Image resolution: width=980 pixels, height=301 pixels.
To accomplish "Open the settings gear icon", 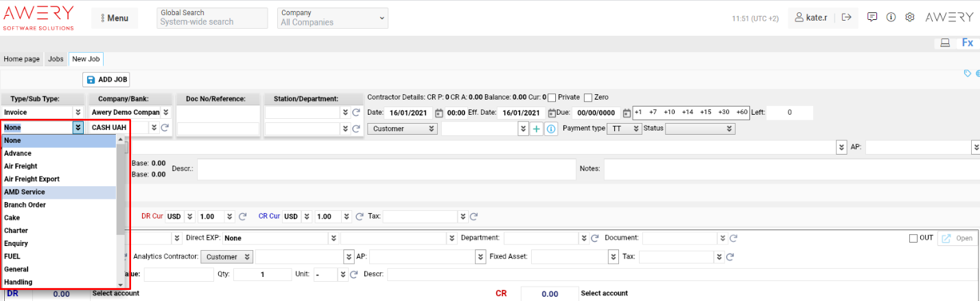I will coord(910,17).
